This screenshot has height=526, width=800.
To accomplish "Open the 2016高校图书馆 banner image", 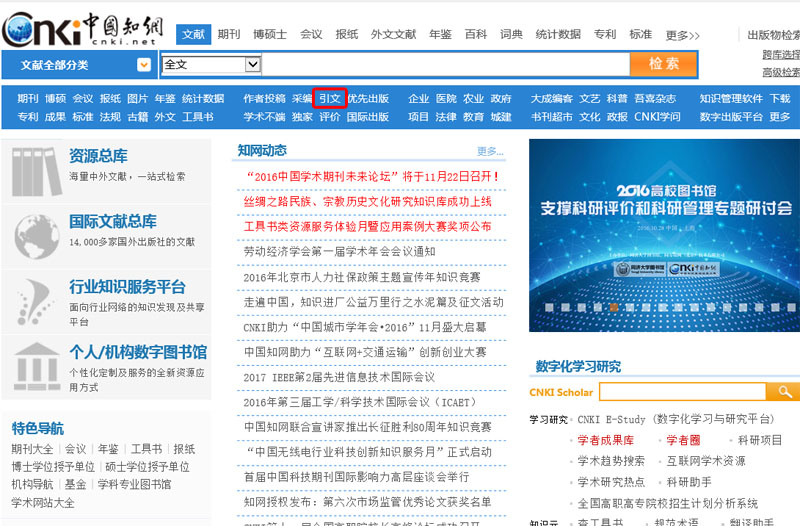I will [664, 235].
